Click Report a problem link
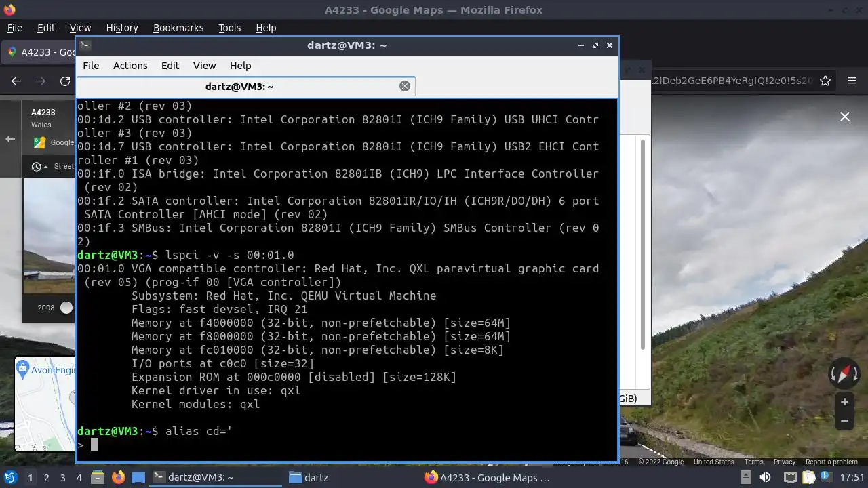Viewport: 868px width, 488px height. pyautogui.click(x=831, y=462)
